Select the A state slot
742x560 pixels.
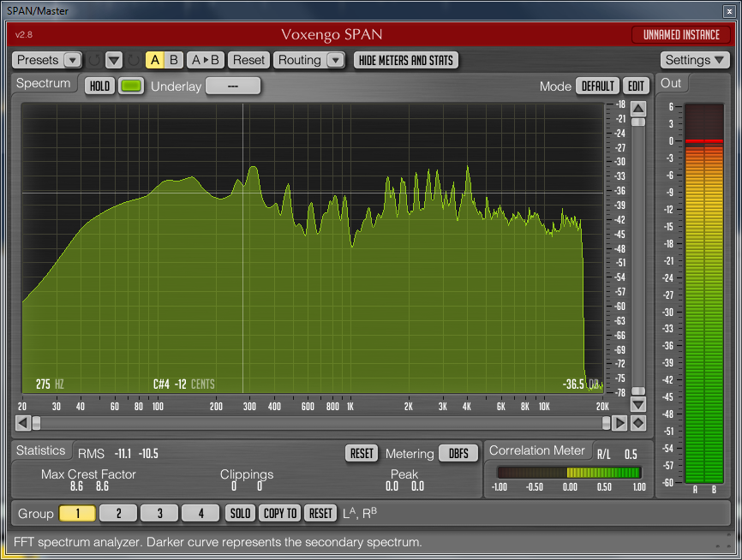(155, 60)
